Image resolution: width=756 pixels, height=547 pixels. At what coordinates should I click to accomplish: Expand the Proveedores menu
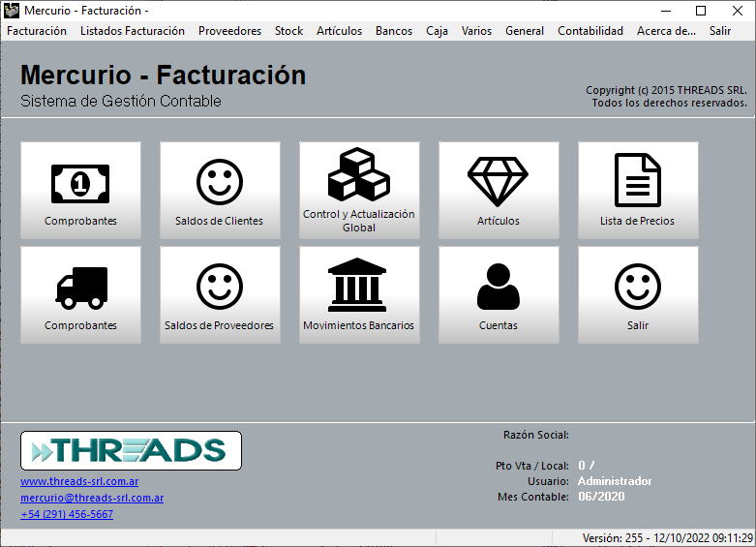click(229, 31)
